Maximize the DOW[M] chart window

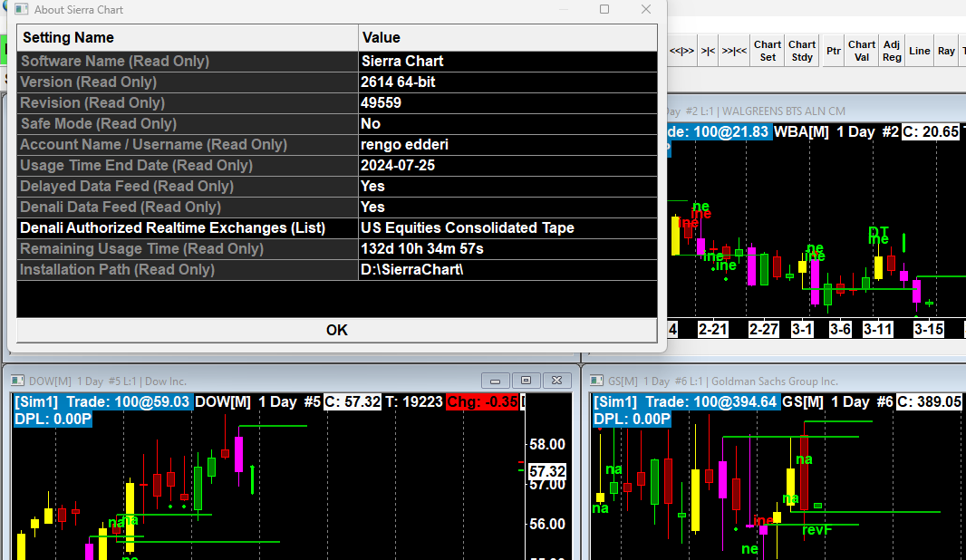click(526, 381)
